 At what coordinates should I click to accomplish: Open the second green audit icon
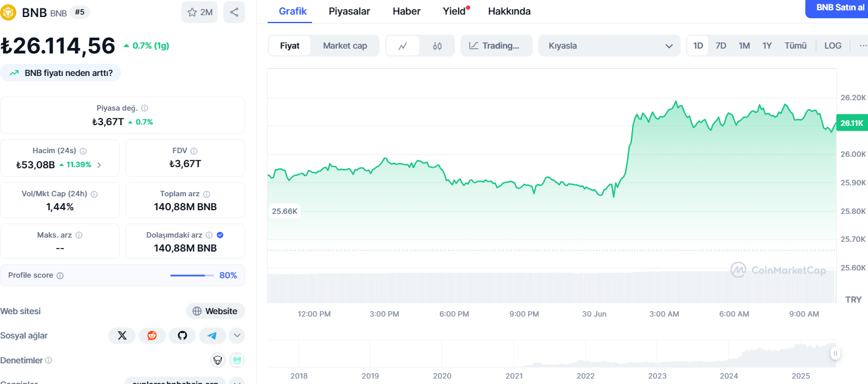[237, 360]
